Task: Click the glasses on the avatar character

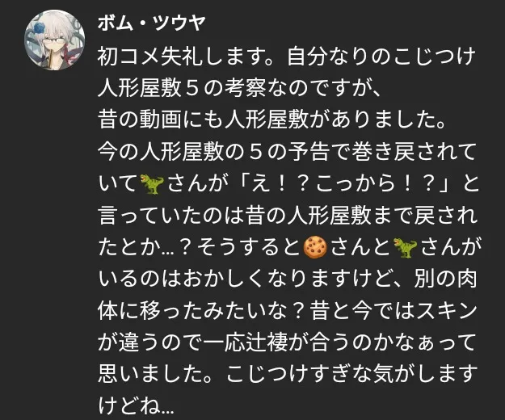Action: [53, 40]
